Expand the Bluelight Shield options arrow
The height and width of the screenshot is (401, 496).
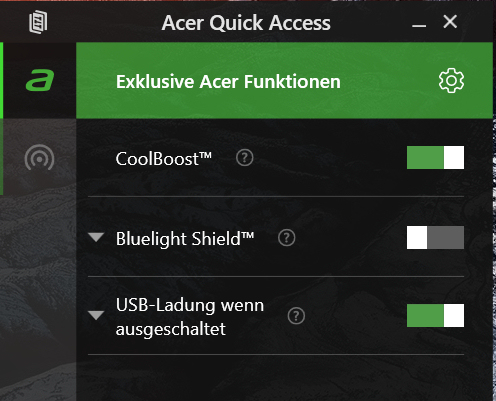[x=96, y=237]
